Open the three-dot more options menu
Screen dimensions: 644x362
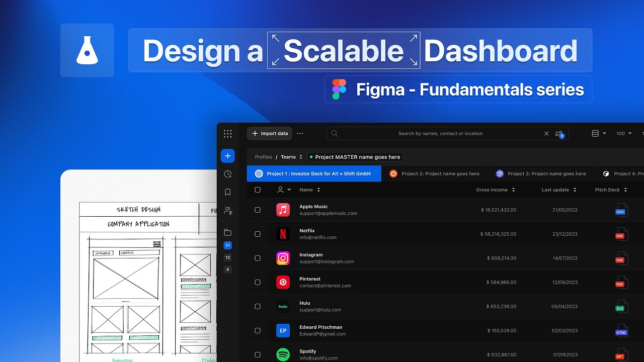[x=300, y=134]
